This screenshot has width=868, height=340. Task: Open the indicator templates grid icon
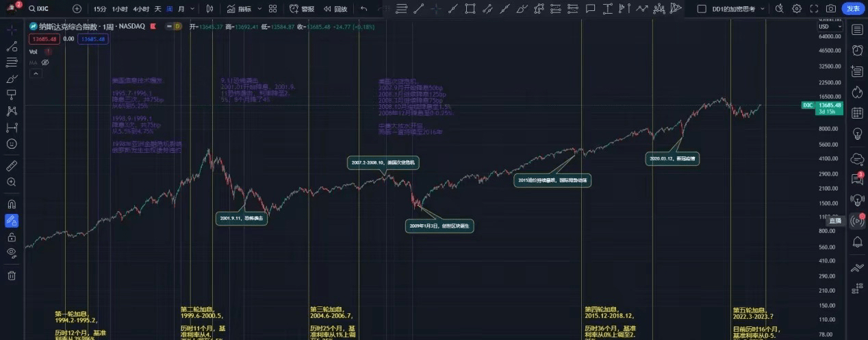273,9
